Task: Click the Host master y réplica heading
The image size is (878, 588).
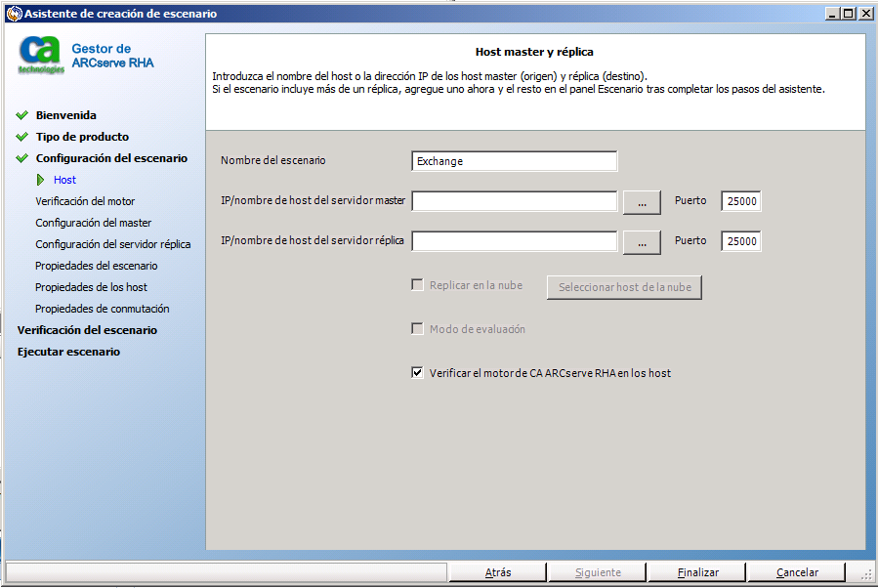Action: pos(534,52)
